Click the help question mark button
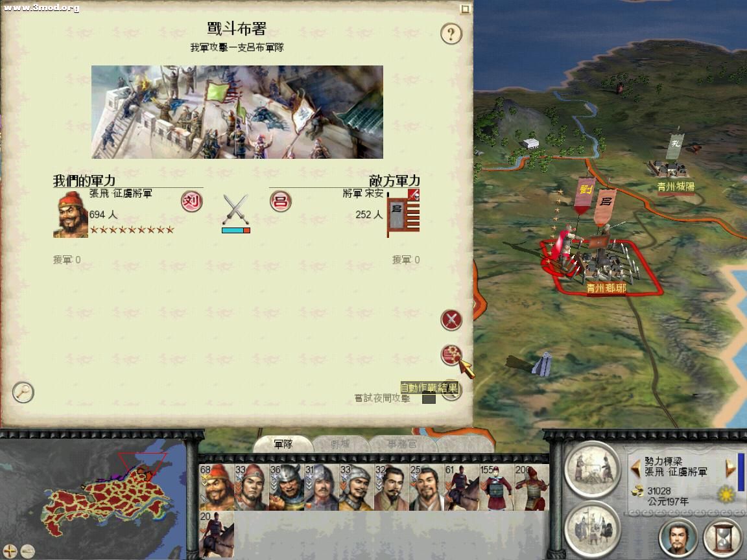 451,34
